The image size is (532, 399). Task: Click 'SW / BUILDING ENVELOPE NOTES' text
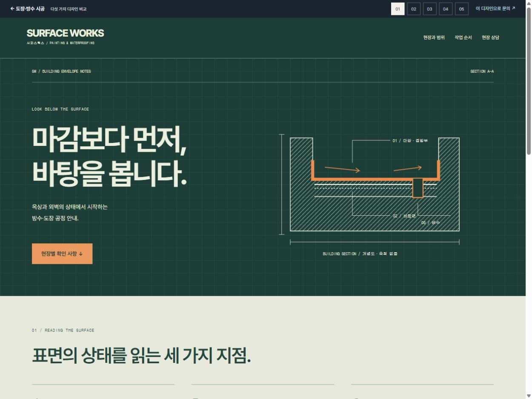(x=61, y=71)
